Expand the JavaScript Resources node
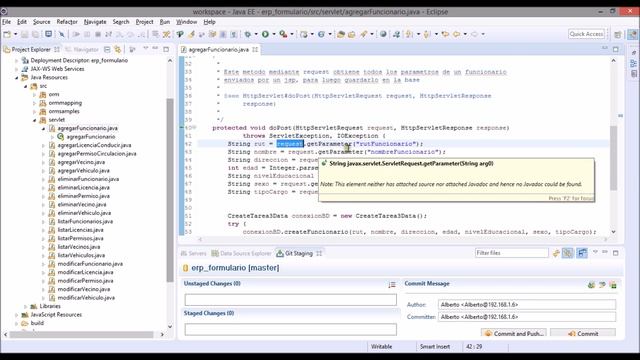640x360 pixels. point(17,315)
